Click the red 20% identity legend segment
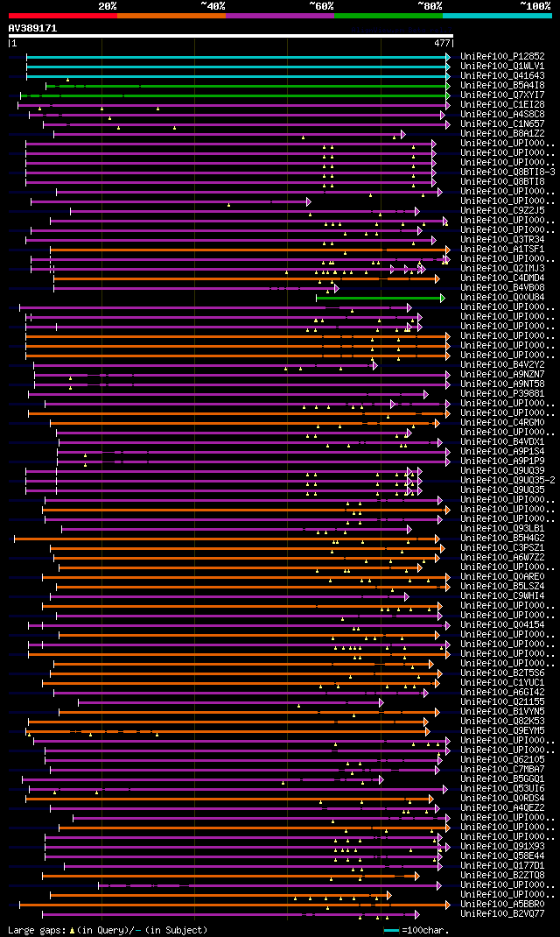The height and width of the screenshot is (937, 560). (x=63, y=16)
